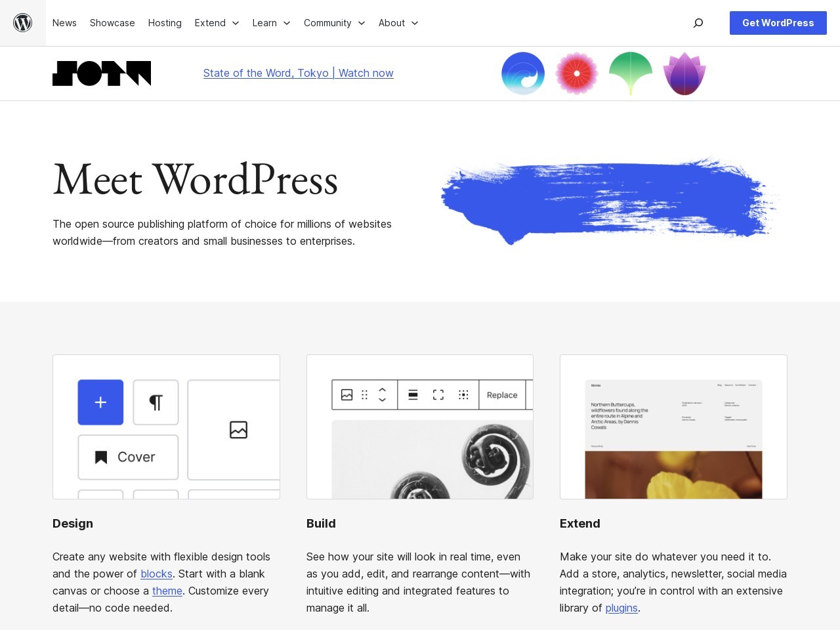The width and height of the screenshot is (840, 630).
Task: Click the purple tulip logo icon
Action: coord(684,73)
